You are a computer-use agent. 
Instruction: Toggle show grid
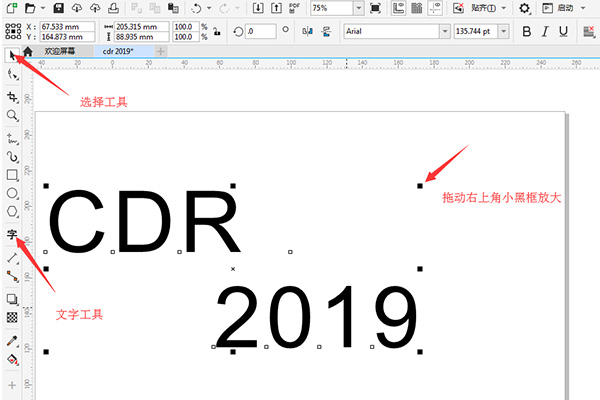(417, 8)
